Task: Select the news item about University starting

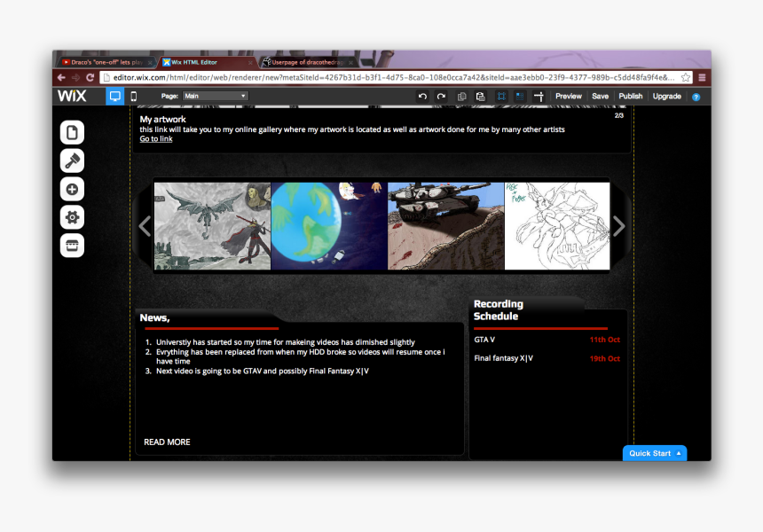Action: tap(285, 342)
